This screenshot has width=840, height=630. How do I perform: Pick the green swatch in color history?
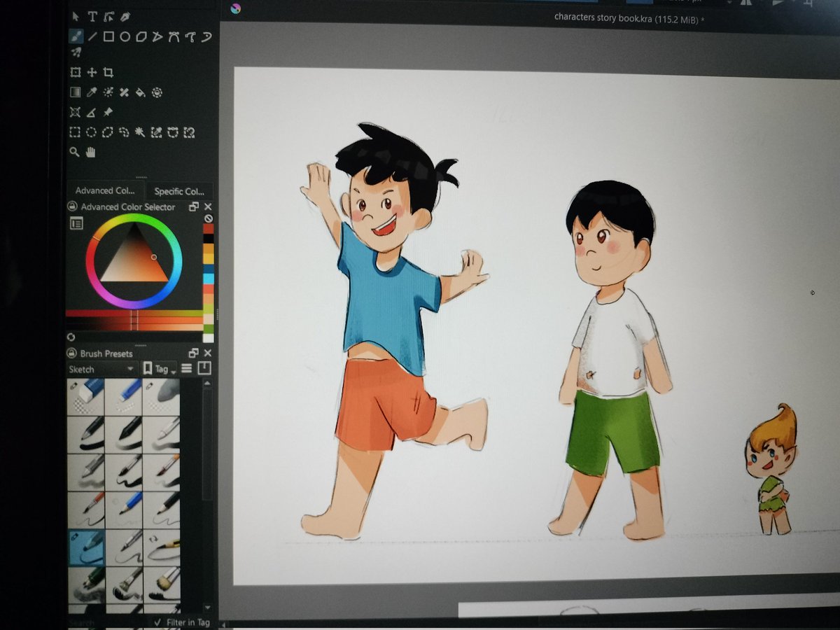click(208, 329)
